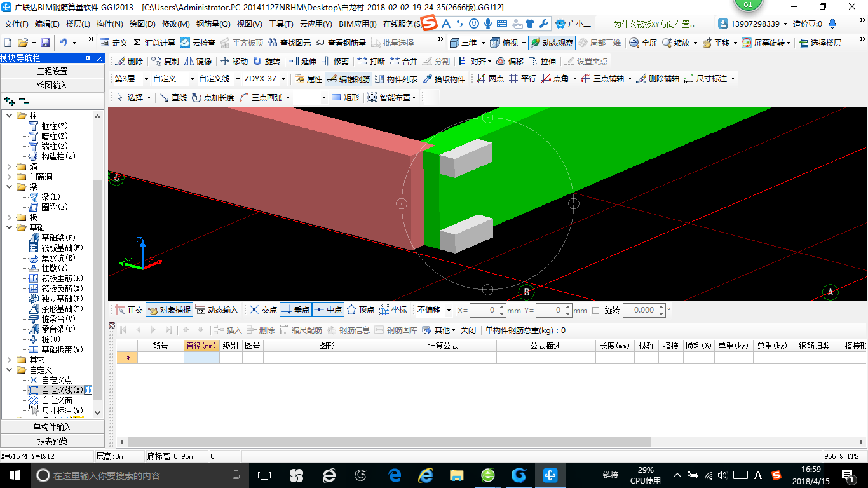Click 删除辅轴 delete auxiliary axis
The image size is (868, 488).
658,79
